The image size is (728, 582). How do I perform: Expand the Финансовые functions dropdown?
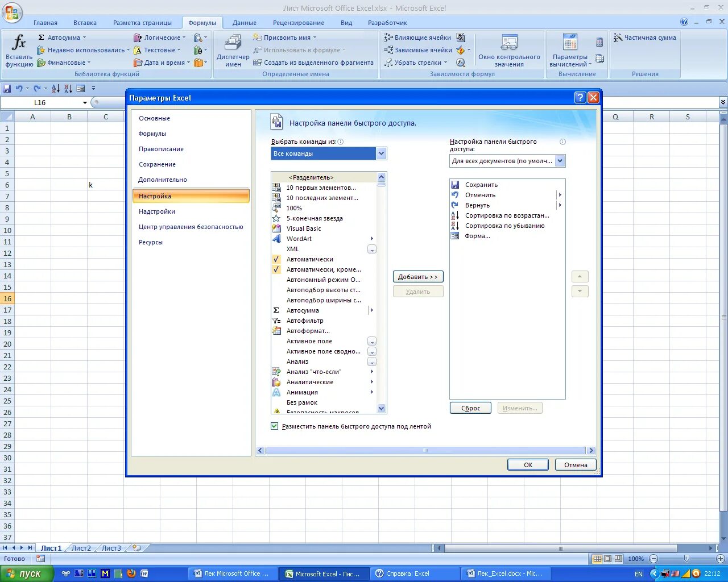pos(89,63)
